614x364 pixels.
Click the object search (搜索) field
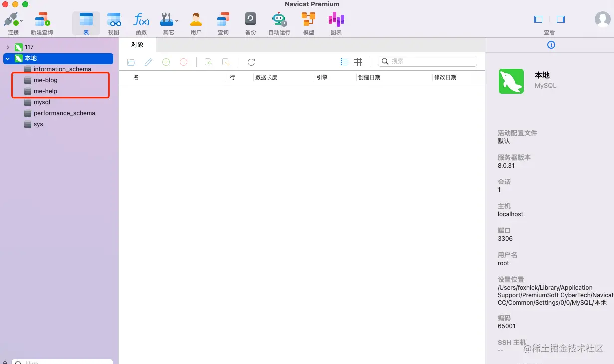click(x=427, y=61)
